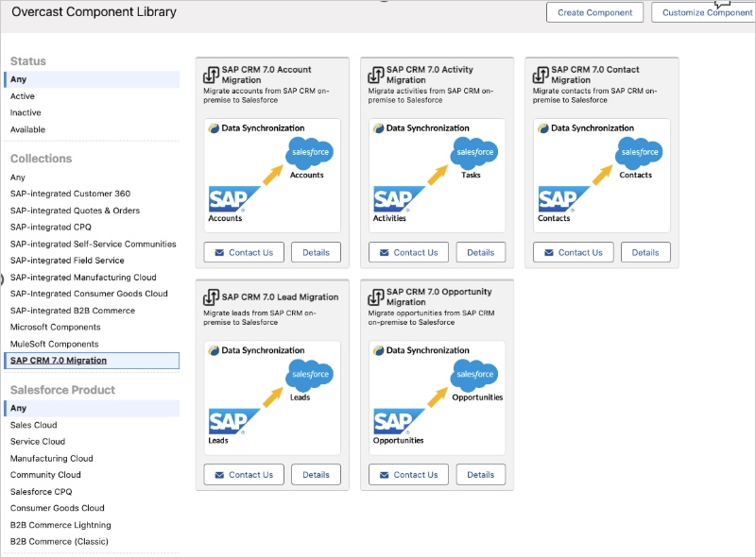Select Any under Salesforce Product
This screenshot has height=558, width=756.
point(92,408)
